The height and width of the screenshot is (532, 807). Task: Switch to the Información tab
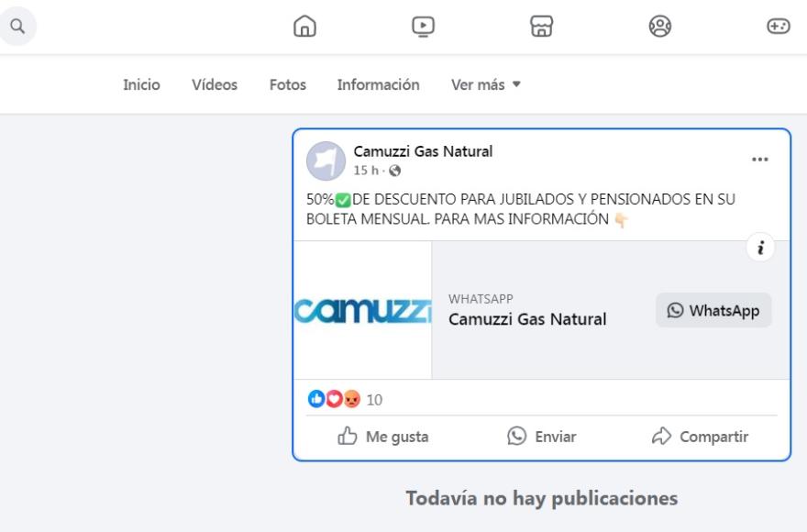pos(378,84)
